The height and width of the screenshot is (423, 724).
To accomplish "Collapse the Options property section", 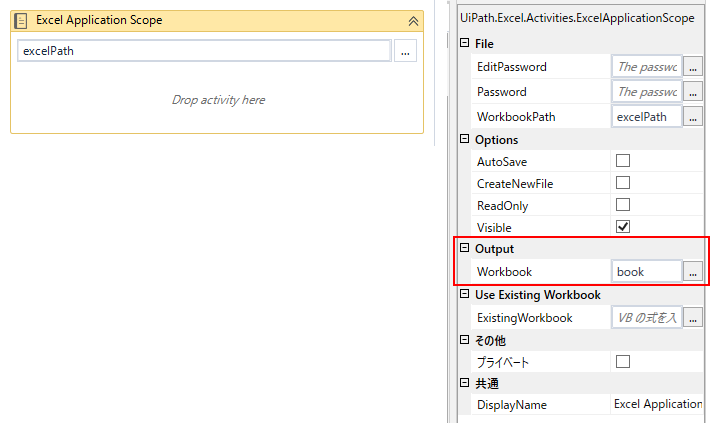I will [465, 139].
